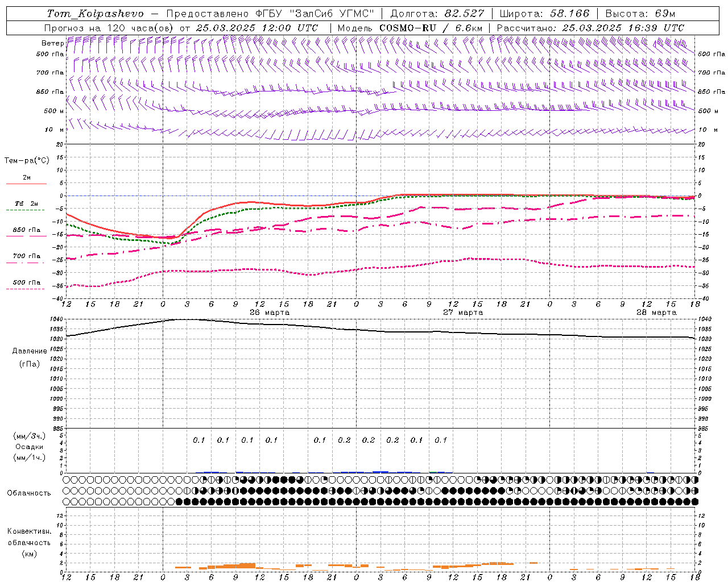Image resolution: width=728 pixels, height=582 pixels.
Task: Click calculation time Рассчитано: 25.03.2025 16:39 UTC
Action: pos(590,28)
